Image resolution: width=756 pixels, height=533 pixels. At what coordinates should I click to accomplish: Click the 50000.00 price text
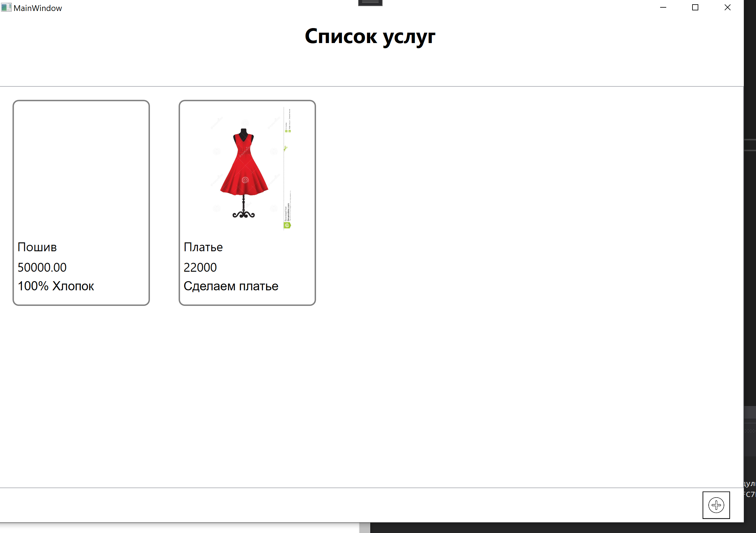pos(42,267)
